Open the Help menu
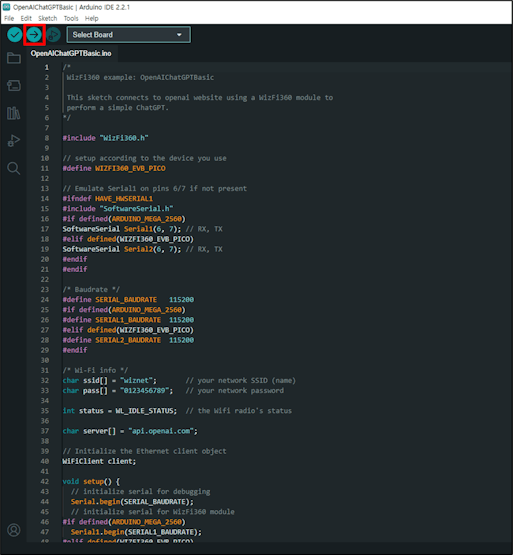Screen dimensions: 513x555 (x=91, y=18)
